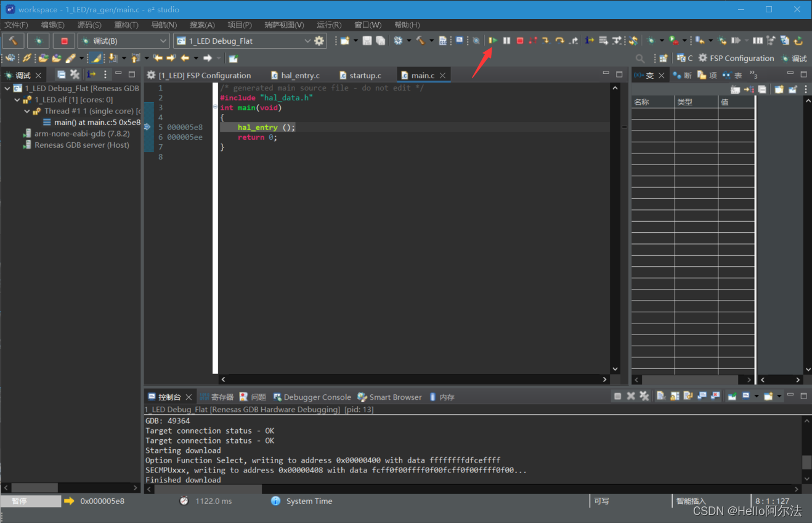Open the 运行(R) menu

[x=329, y=25]
